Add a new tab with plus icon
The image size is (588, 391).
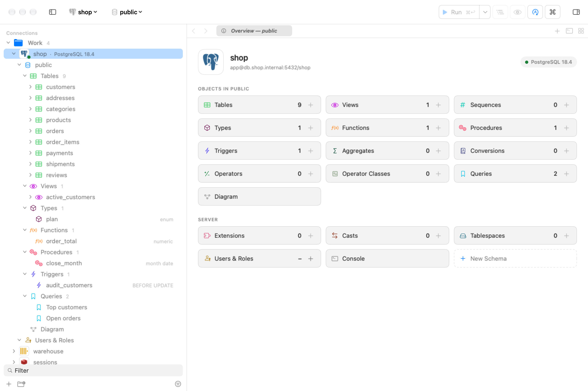tap(557, 31)
